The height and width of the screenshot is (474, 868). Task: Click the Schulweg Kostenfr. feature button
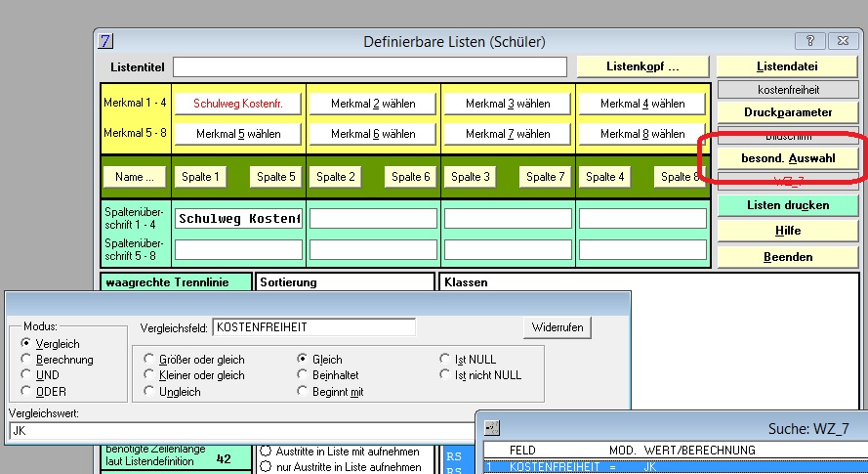pos(238,104)
